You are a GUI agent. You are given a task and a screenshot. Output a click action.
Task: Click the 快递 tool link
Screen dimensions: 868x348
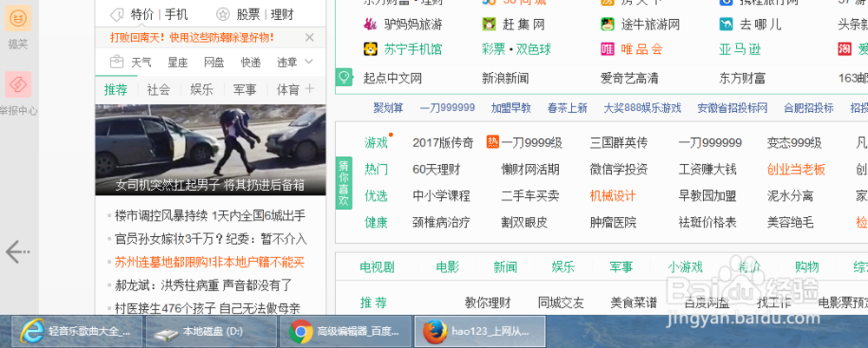[x=251, y=62]
